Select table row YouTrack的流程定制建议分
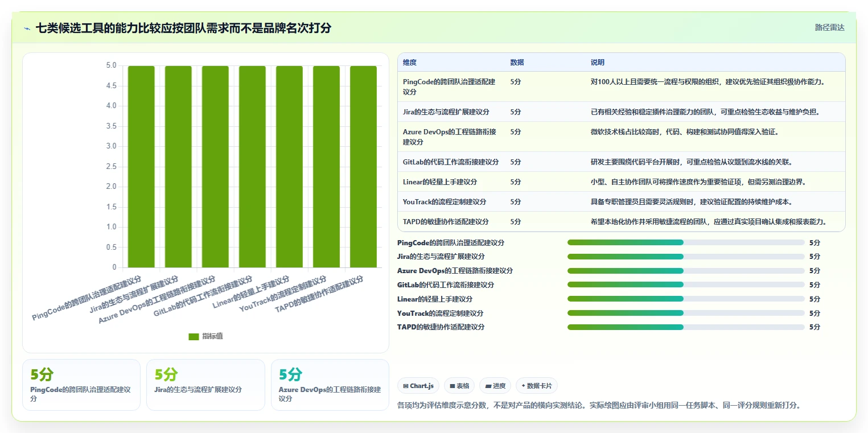The height and width of the screenshot is (433, 868). 622,201
